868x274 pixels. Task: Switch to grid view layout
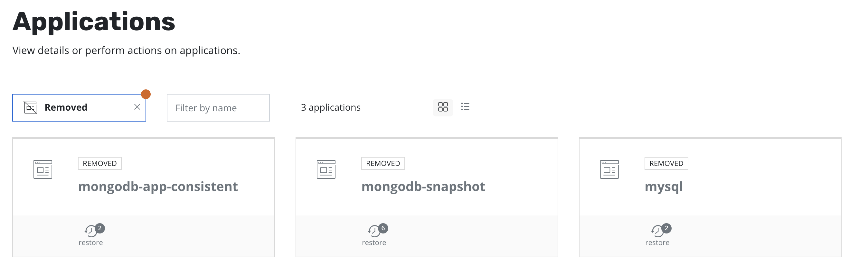tap(442, 107)
